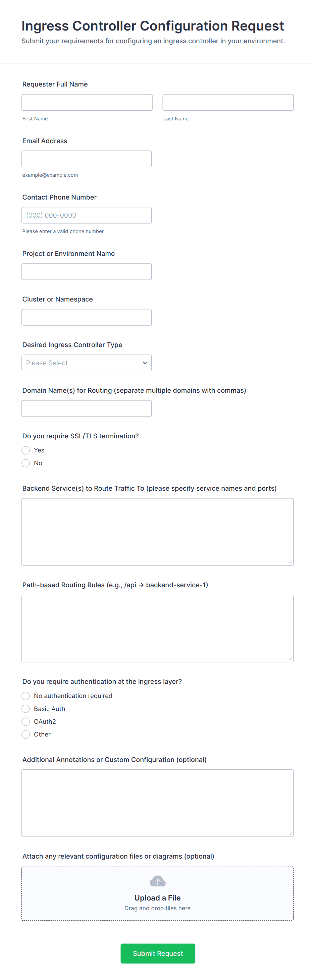The height and width of the screenshot is (980, 312).
Task: Focus the Project or Environment Name field
Action: [x=87, y=272]
